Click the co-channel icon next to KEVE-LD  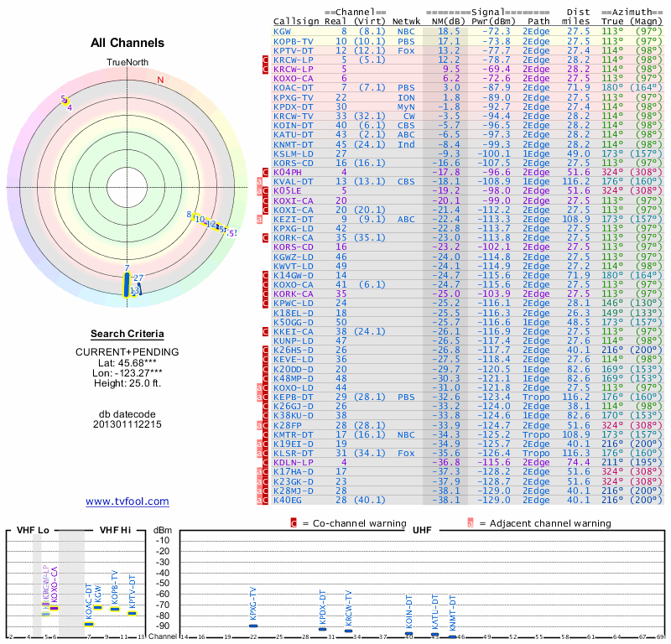[265, 359]
